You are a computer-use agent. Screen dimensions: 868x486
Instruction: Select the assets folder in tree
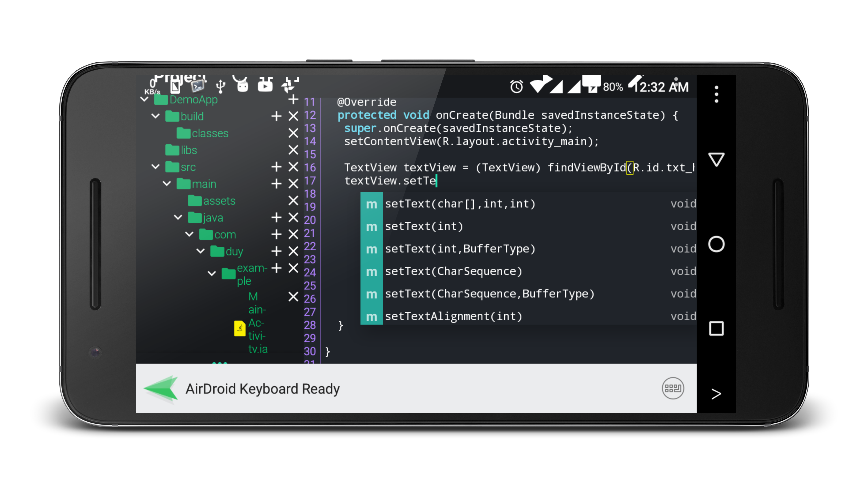pos(219,201)
